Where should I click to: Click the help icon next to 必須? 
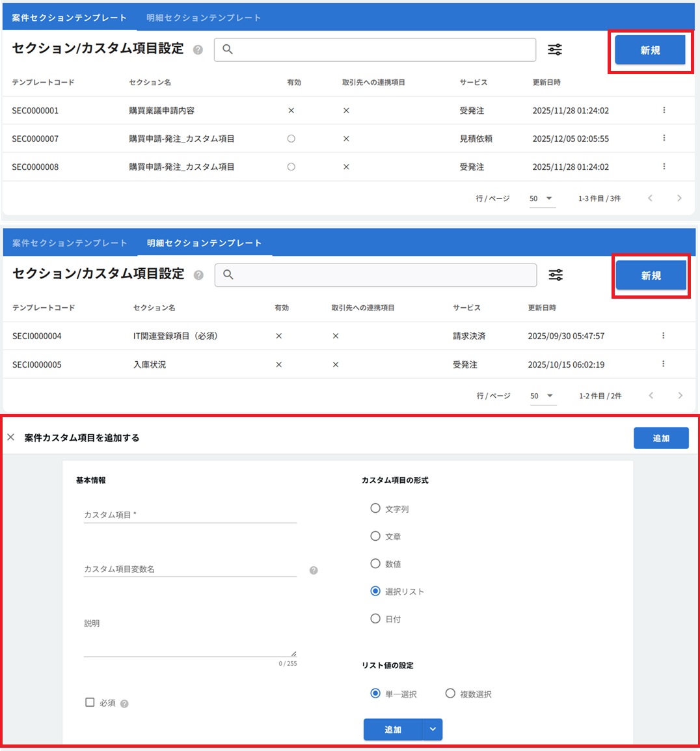pos(124,702)
